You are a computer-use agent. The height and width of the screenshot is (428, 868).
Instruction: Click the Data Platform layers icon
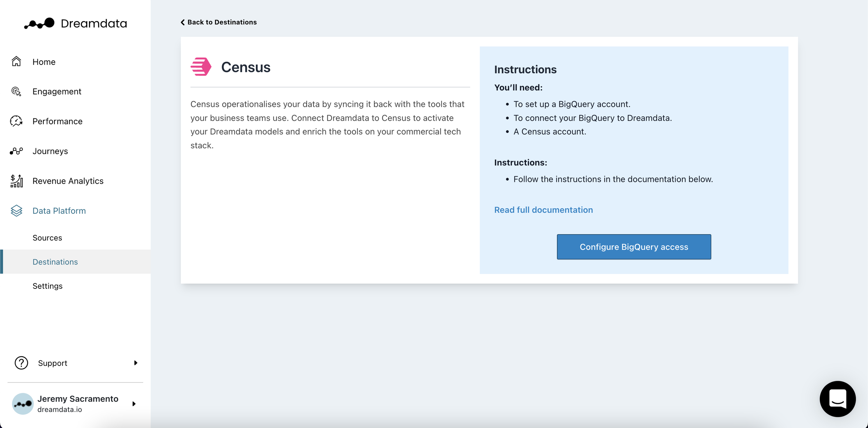tap(16, 211)
